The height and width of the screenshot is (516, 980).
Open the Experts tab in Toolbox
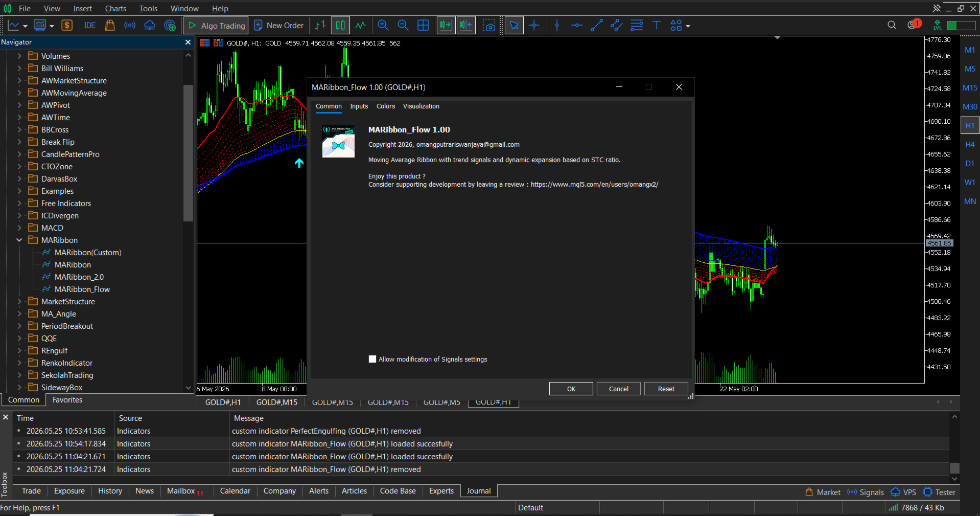pyautogui.click(x=441, y=491)
